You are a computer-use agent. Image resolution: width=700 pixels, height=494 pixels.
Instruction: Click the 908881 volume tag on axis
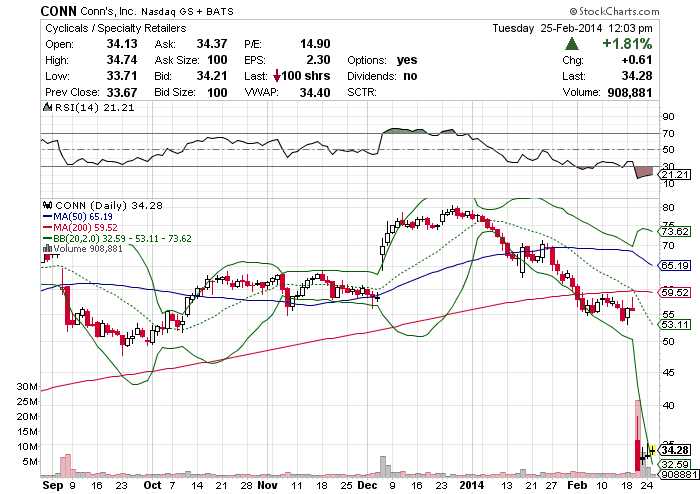[x=679, y=474]
